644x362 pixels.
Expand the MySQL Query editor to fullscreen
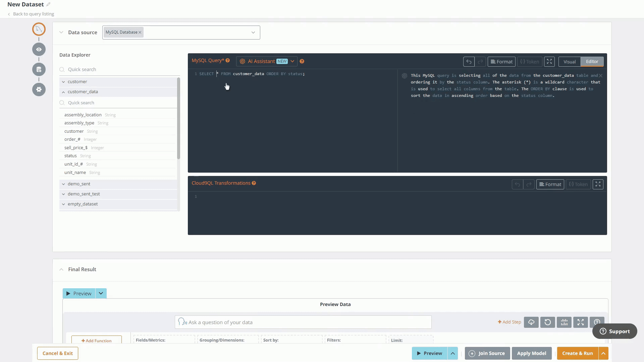[x=549, y=62]
